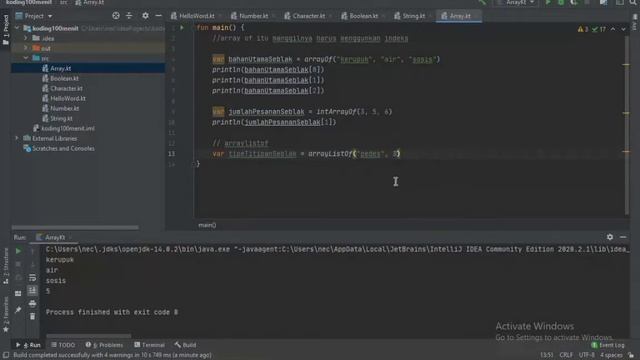Select Number.kt in project tree

[64, 108]
